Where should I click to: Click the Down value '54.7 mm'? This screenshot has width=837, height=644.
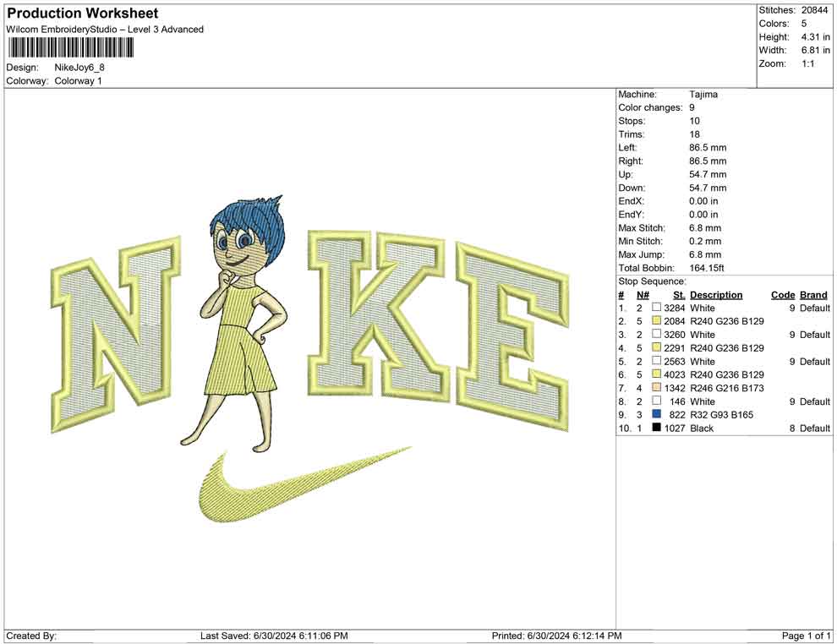pyautogui.click(x=708, y=188)
